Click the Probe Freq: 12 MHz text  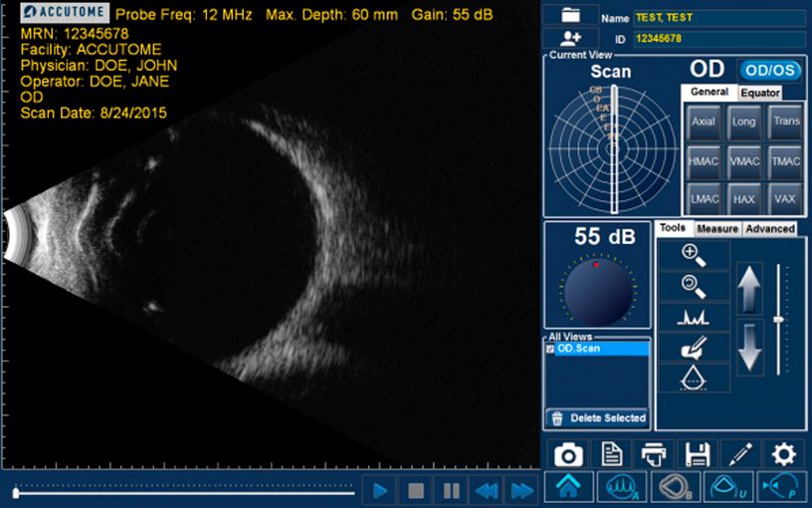[x=184, y=15]
